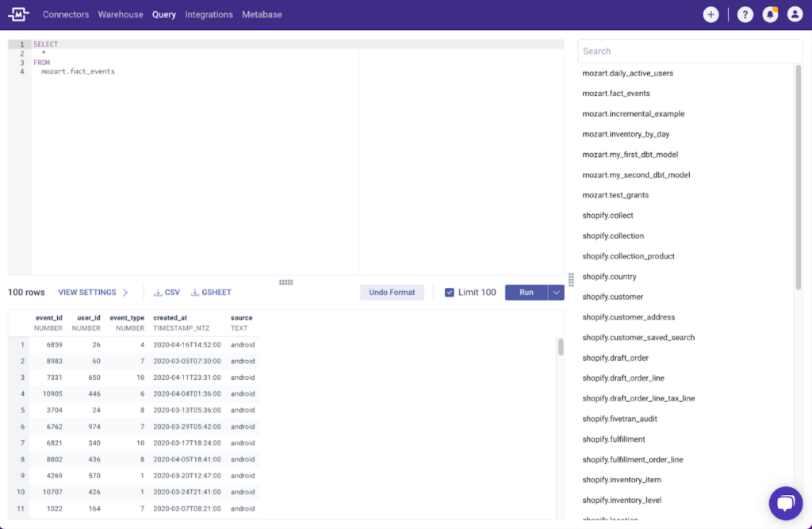Open the Warehouse section
The image size is (812, 529).
(121, 13)
